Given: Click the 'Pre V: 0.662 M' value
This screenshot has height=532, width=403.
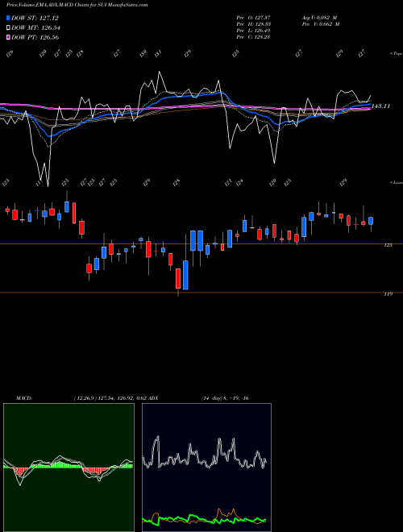Looking at the screenshot, I should click(x=321, y=24).
